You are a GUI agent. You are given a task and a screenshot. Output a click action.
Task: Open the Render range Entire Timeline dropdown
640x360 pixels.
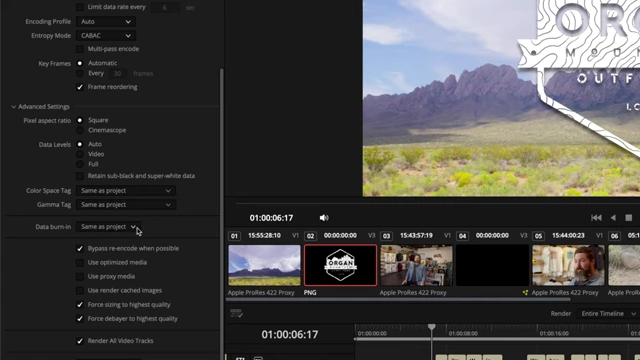pyautogui.click(x=608, y=313)
